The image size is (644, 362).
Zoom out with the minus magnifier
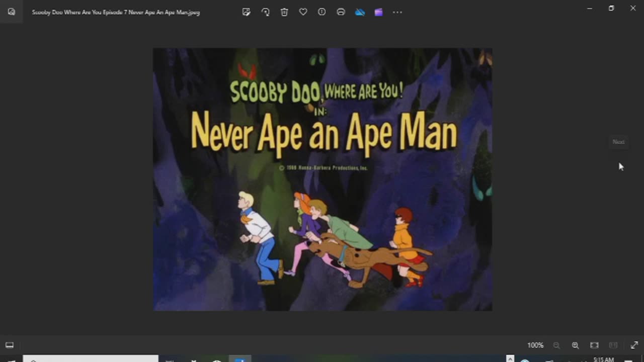[x=556, y=345]
